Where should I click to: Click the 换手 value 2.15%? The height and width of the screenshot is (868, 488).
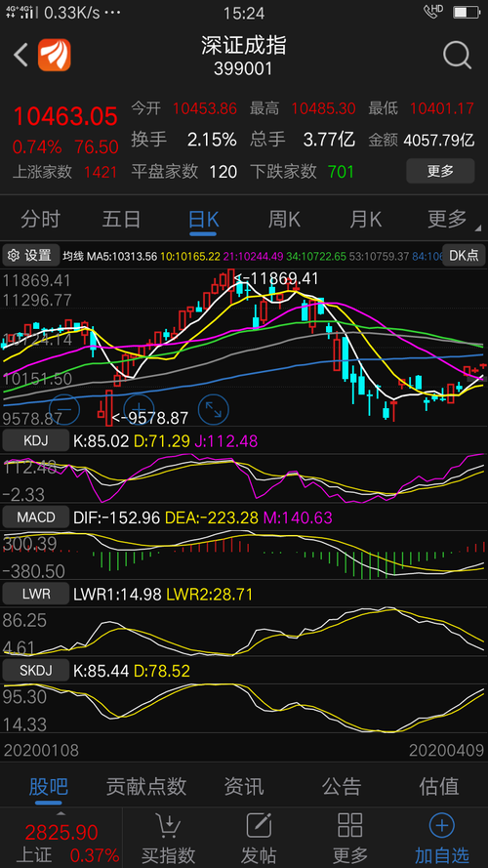(212, 140)
